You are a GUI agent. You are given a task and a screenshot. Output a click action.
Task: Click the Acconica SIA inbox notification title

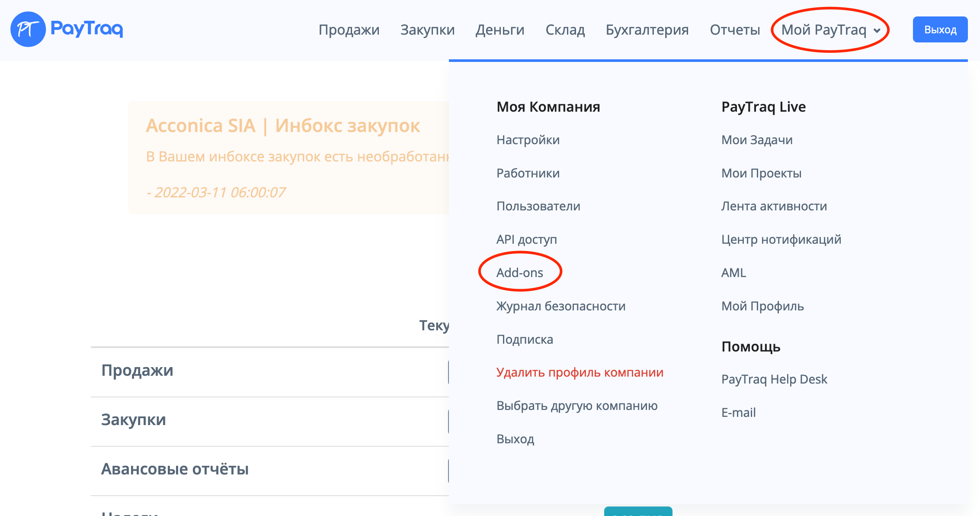click(282, 126)
